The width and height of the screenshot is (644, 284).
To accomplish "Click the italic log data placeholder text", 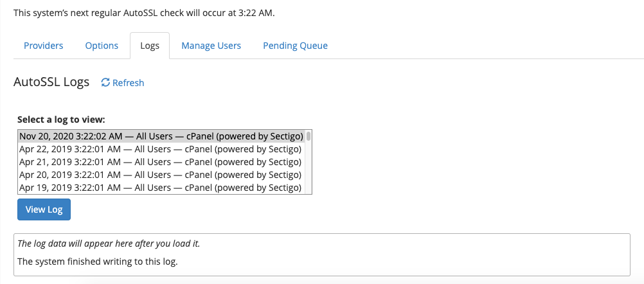I will click(109, 244).
